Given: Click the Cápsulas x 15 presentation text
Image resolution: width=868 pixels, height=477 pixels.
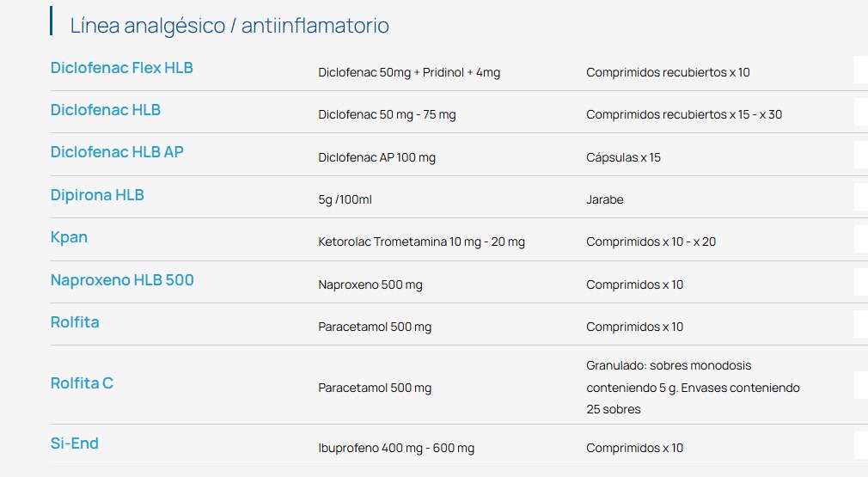Looking at the screenshot, I should (x=623, y=158).
